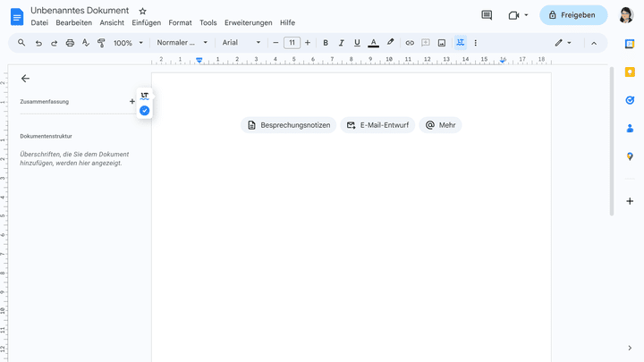Image resolution: width=644 pixels, height=362 pixels.
Task: Add a comment from toolbar
Action: (x=426, y=43)
